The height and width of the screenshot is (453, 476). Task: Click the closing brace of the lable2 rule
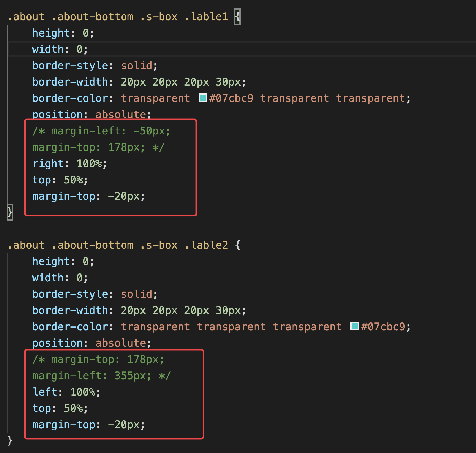click(10, 441)
